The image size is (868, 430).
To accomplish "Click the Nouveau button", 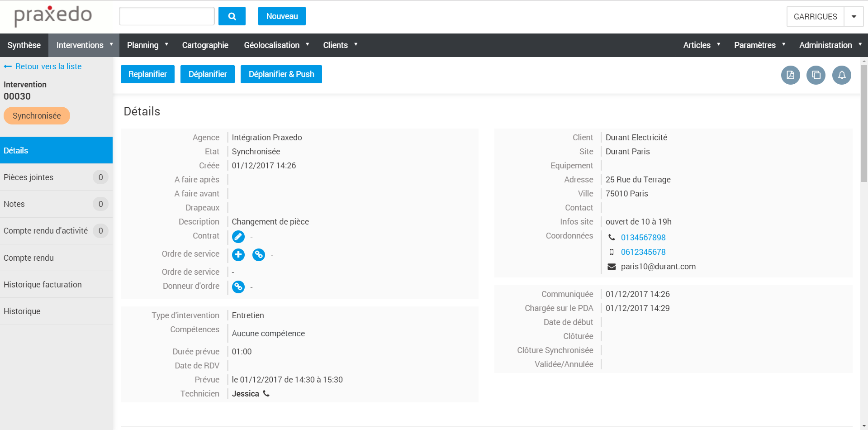I will (x=282, y=16).
